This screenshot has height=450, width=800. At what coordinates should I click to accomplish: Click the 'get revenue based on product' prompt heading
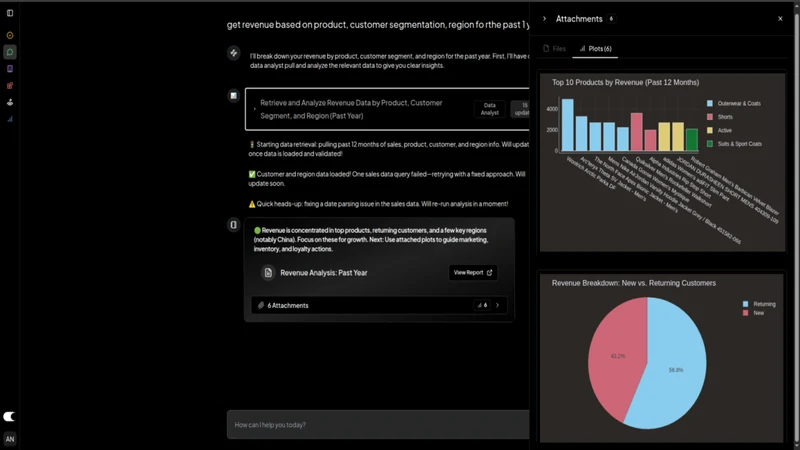coord(378,24)
